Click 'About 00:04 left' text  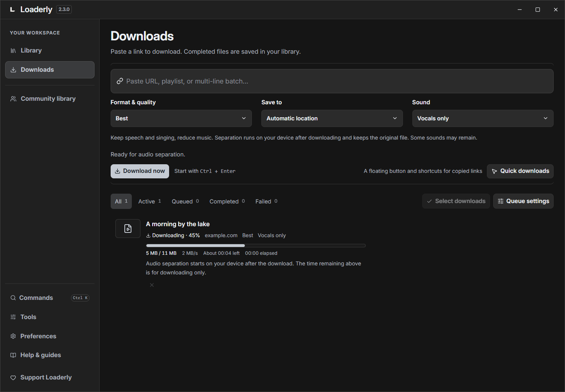(x=221, y=253)
